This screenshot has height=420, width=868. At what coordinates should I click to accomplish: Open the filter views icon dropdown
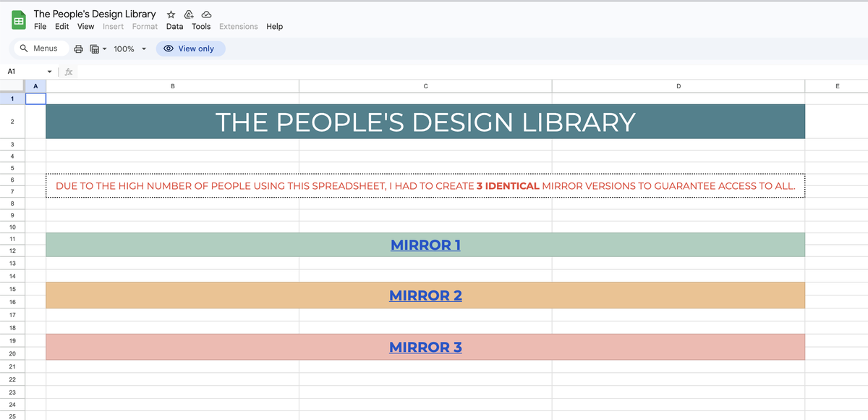coord(98,49)
